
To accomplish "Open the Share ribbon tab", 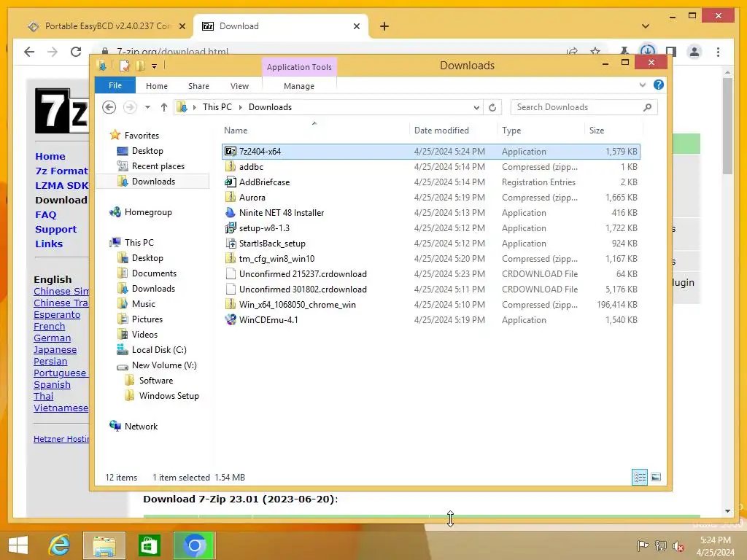I will (x=198, y=86).
